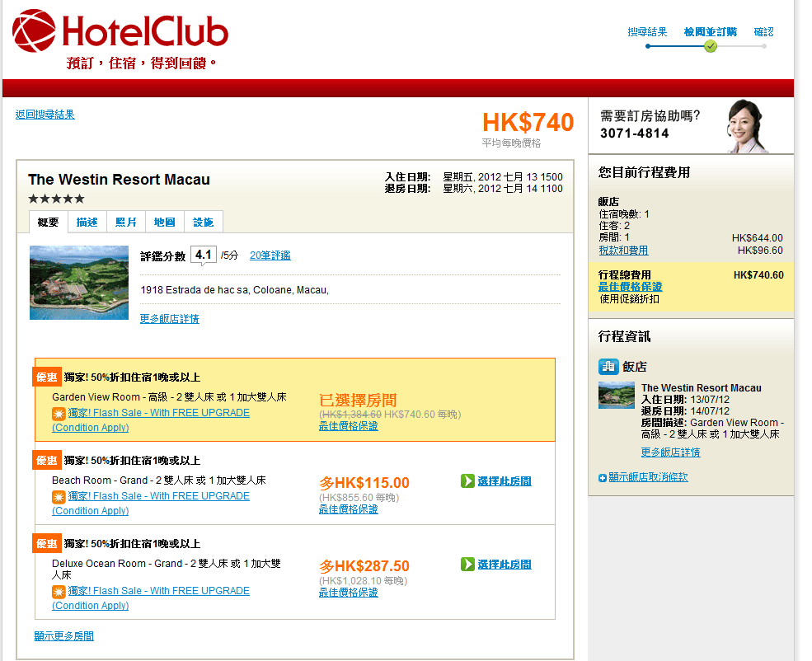
Task: Switch to the 照片 tab
Action: point(126,223)
